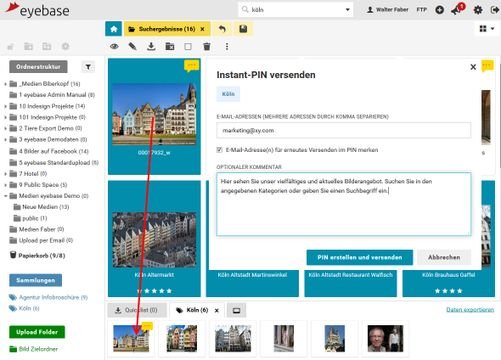The image size is (501, 360).
Task: Click the Upload Folder button
Action: click(x=37, y=332)
